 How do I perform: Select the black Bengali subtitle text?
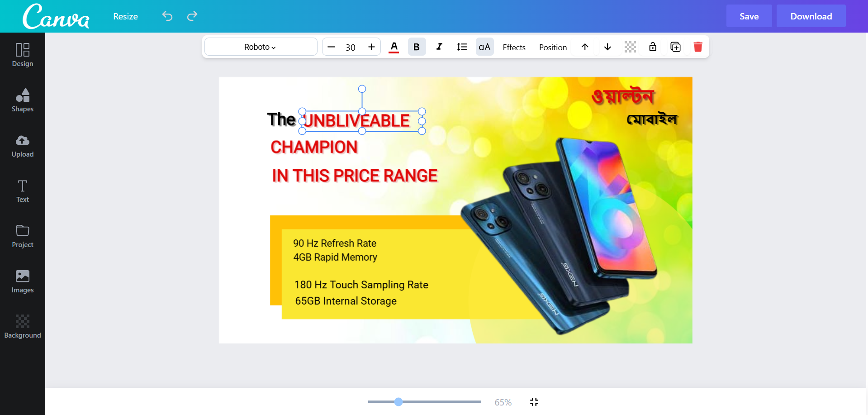[652, 119]
